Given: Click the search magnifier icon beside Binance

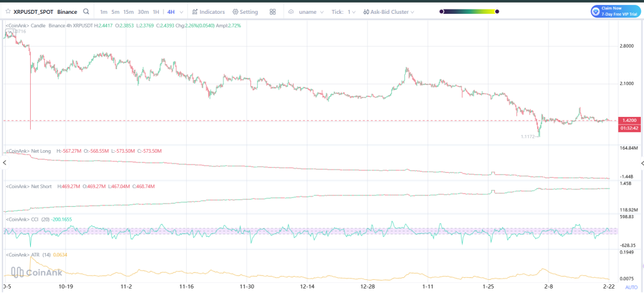Looking at the screenshot, I should pyautogui.click(x=86, y=11).
